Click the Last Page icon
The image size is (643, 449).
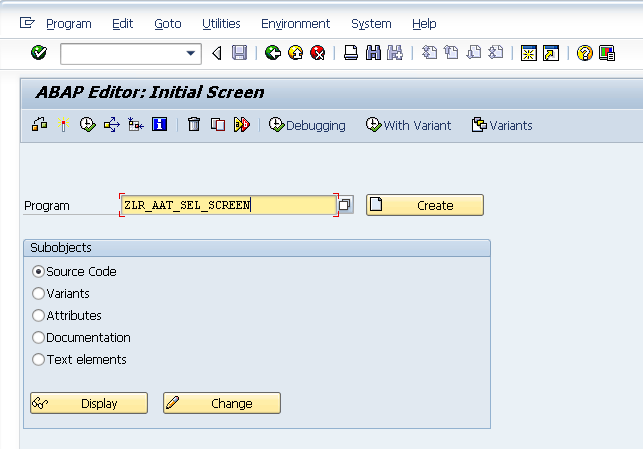tap(496, 53)
